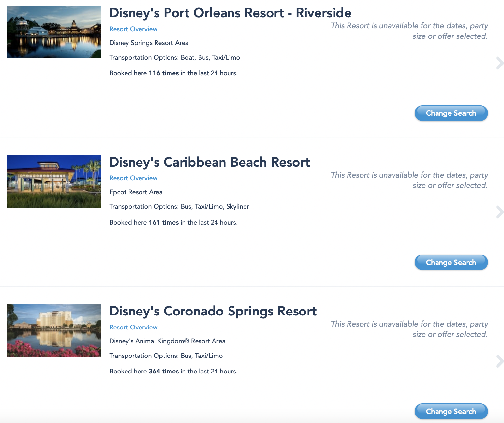504x423 pixels.
Task: Click Coronado Springs' Transportation Options line
Action: tap(166, 356)
